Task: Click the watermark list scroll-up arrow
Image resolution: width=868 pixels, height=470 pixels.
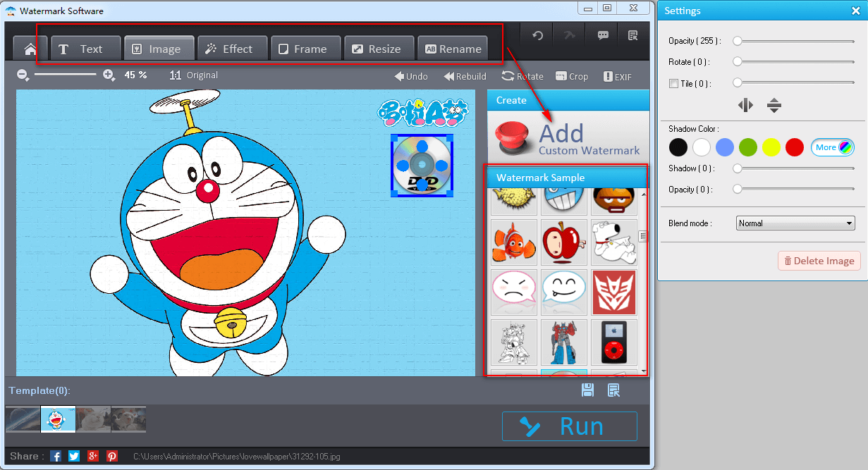Action: click(643, 194)
